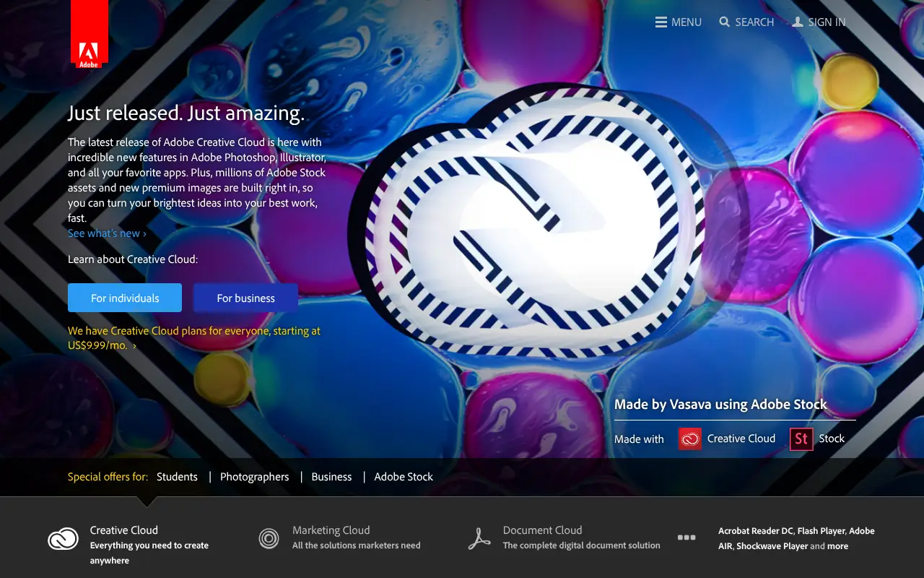Open the Adobe Stock special offer
This screenshot has width=924, height=578.
pyautogui.click(x=404, y=477)
